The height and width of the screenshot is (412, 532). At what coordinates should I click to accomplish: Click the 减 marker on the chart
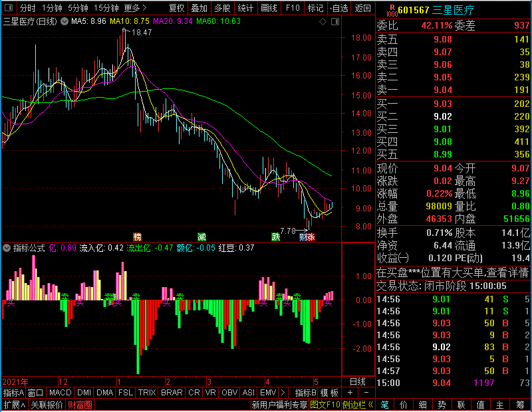click(x=202, y=237)
